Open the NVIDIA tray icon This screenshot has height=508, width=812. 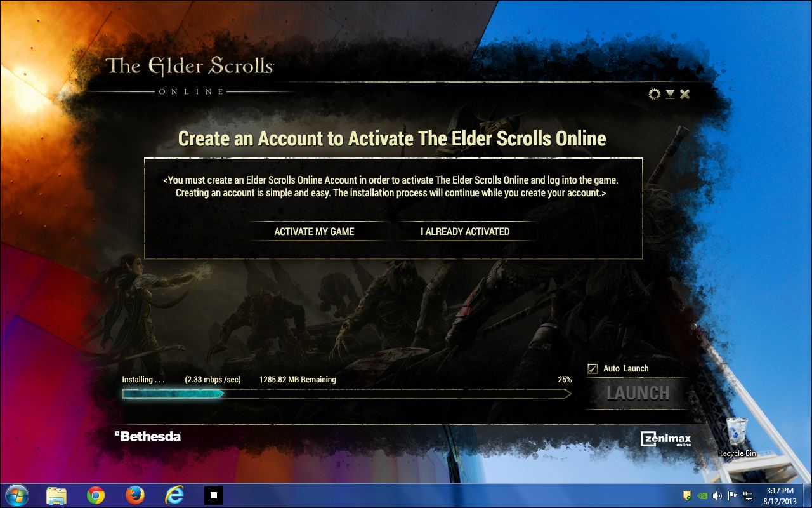tap(702, 495)
